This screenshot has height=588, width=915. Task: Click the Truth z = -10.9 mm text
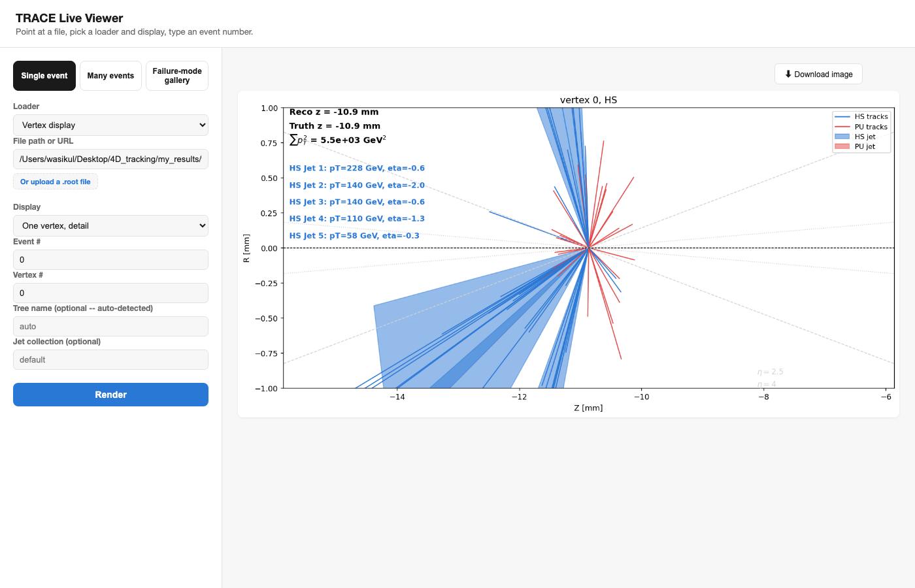(335, 126)
